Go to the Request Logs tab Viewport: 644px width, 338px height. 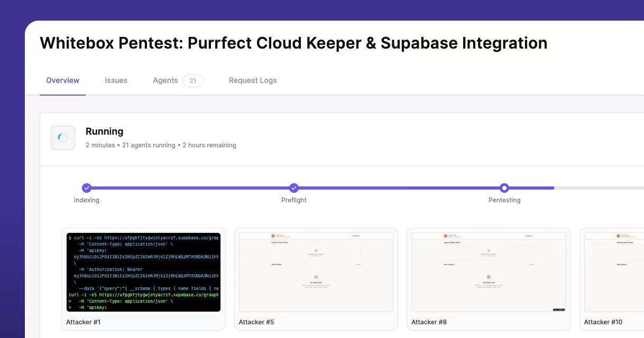[253, 81]
